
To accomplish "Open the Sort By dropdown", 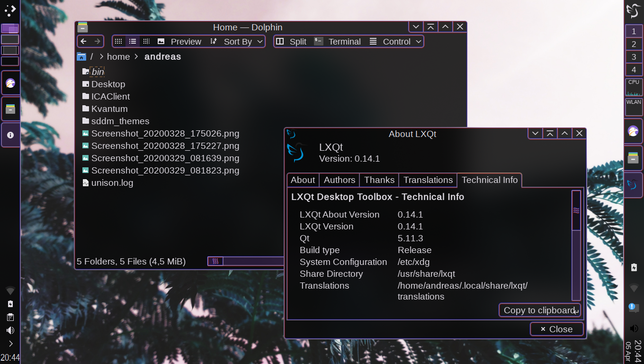I will coord(236,41).
